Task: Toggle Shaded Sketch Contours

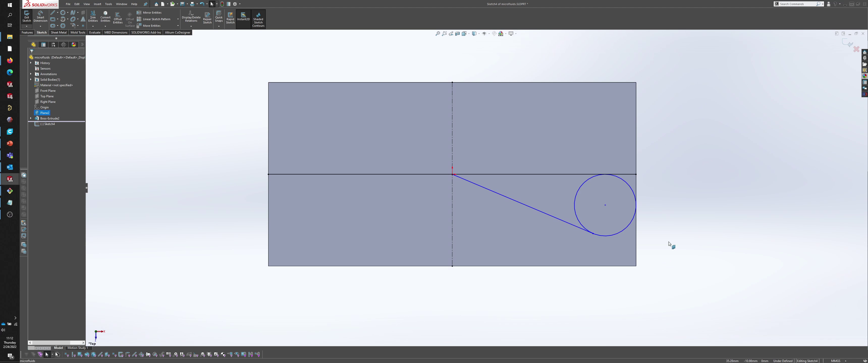Action: [x=258, y=19]
